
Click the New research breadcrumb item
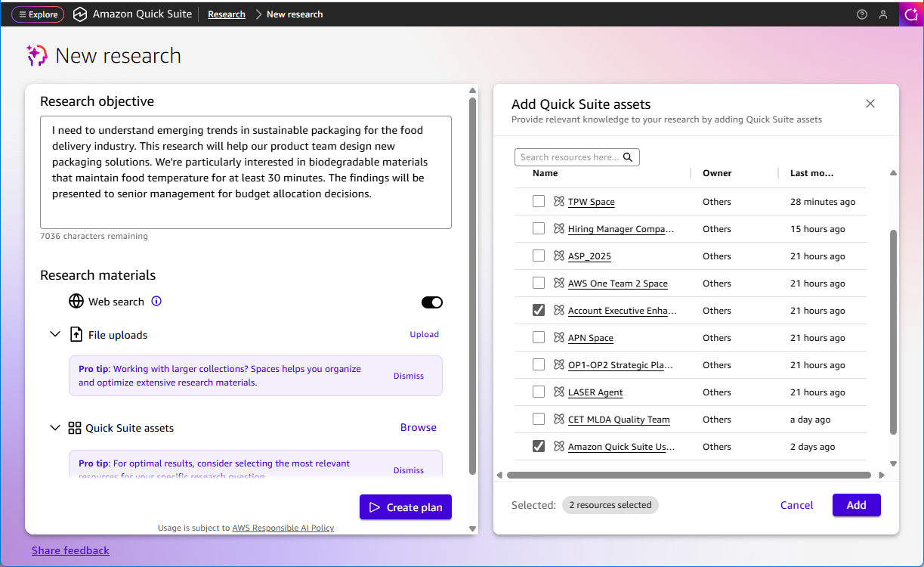(295, 14)
